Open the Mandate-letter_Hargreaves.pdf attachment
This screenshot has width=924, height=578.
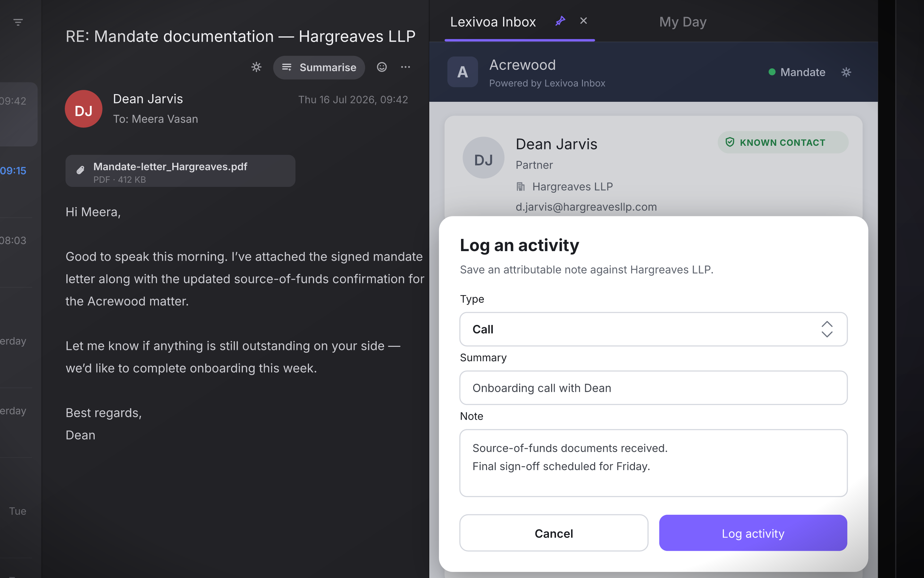click(x=180, y=171)
